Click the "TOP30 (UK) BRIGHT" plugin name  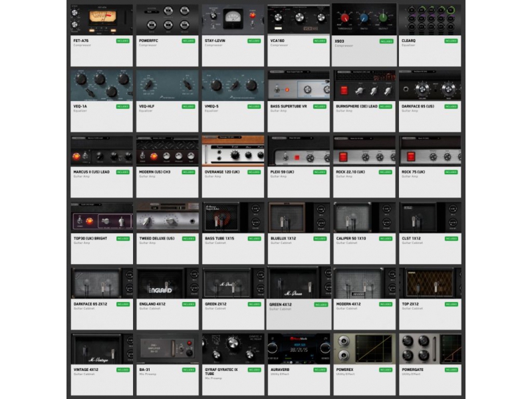coord(90,239)
